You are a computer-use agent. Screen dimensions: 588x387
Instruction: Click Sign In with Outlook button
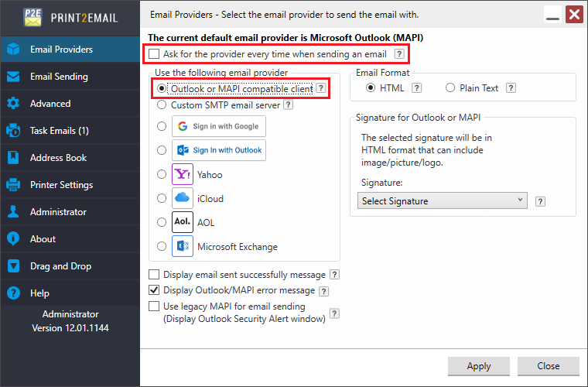click(x=219, y=150)
